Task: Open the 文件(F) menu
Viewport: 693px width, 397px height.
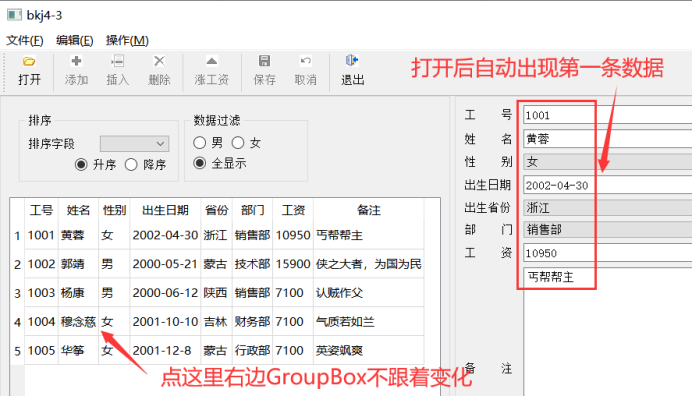Action: coord(25,41)
